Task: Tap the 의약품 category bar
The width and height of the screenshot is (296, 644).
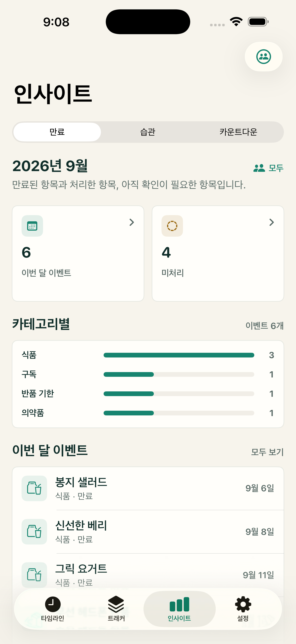Action: (179, 413)
